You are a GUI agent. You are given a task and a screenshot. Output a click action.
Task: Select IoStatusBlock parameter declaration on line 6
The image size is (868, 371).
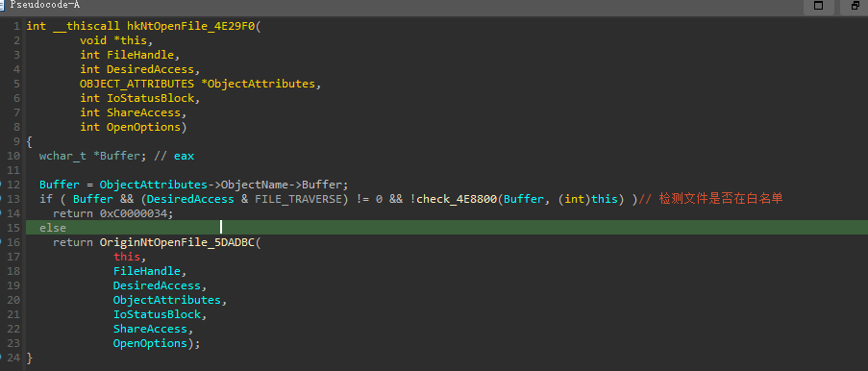tap(136, 98)
